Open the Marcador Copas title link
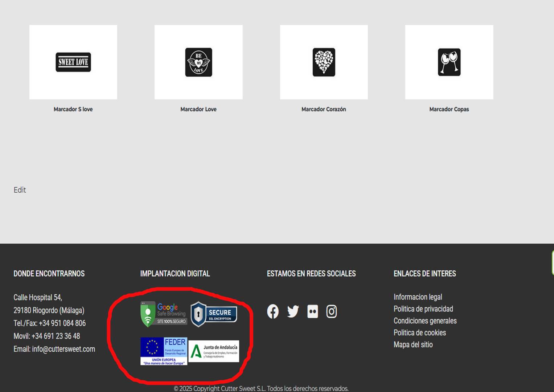 (x=449, y=109)
